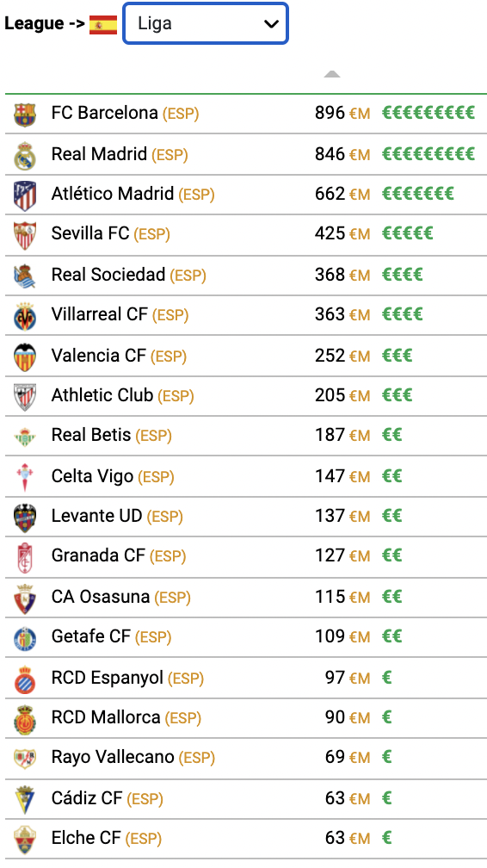Click the Cádiz CF club crest
This screenshot has height=868, width=487.
coord(25,799)
